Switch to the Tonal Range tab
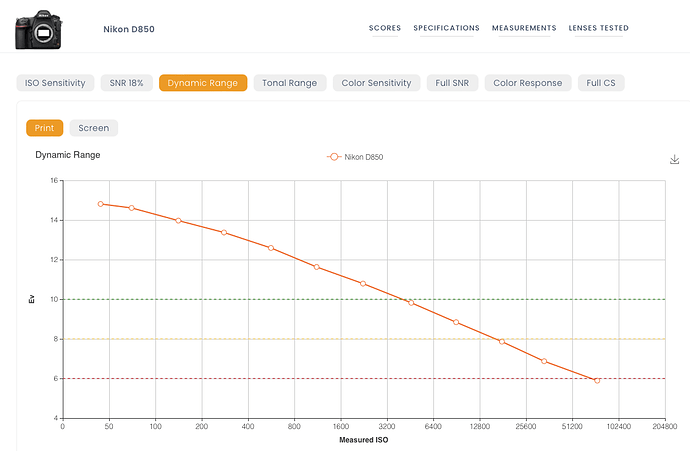 290,83
